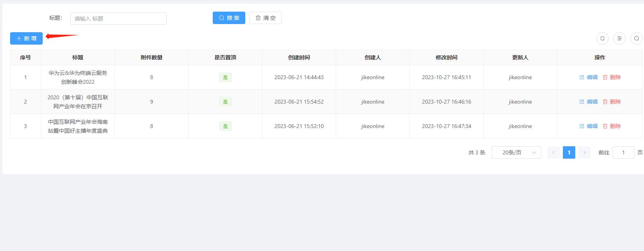Click the refresh icon above the table
Image resolution: width=644 pixels, height=251 pixels.
(x=602, y=38)
